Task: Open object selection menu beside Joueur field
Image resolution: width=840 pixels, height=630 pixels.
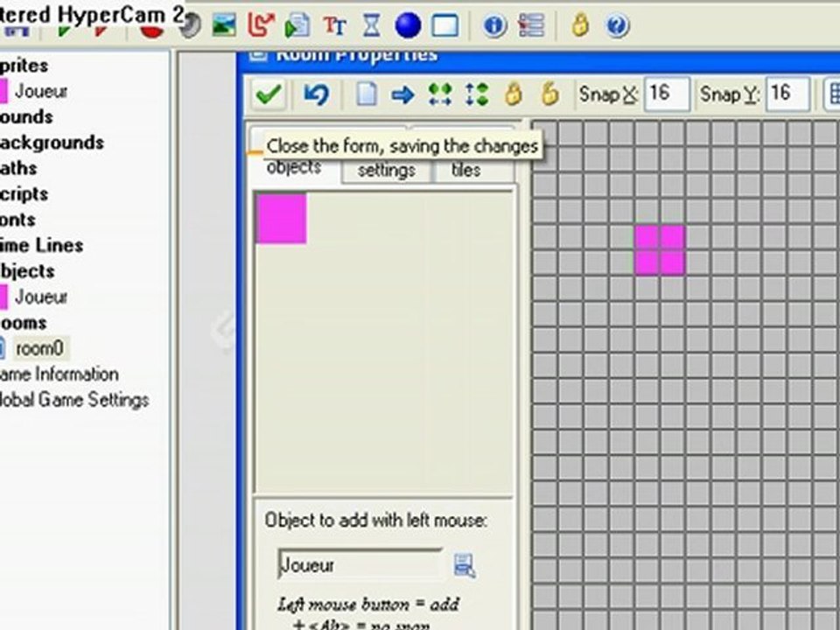Action: coord(465,566)
